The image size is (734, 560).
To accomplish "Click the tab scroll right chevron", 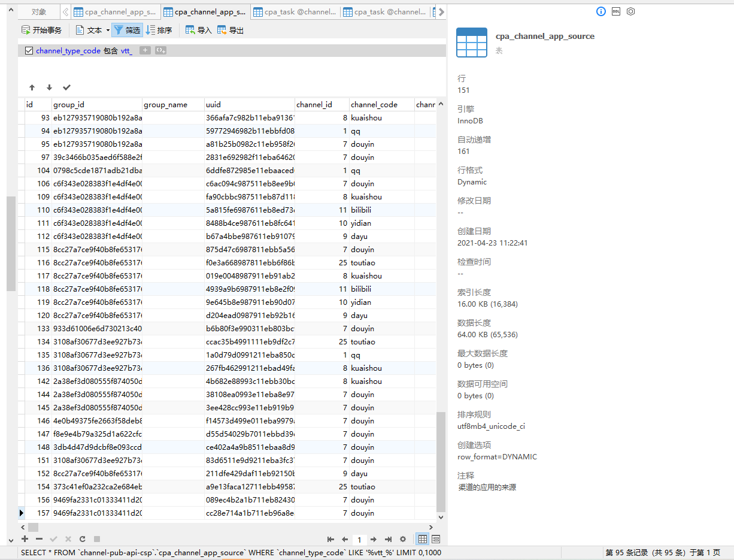I will tap(442, 12).
